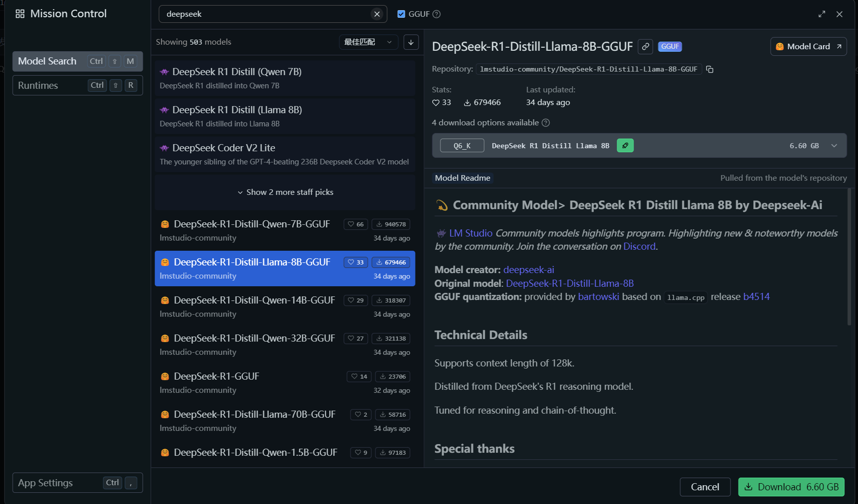
Task: Open Runtimes tab
Action: point(78,85)
